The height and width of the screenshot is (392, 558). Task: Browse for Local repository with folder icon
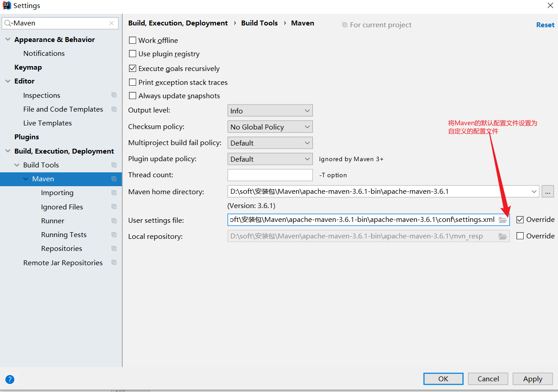pyautogui.click(x=503, y=236)
